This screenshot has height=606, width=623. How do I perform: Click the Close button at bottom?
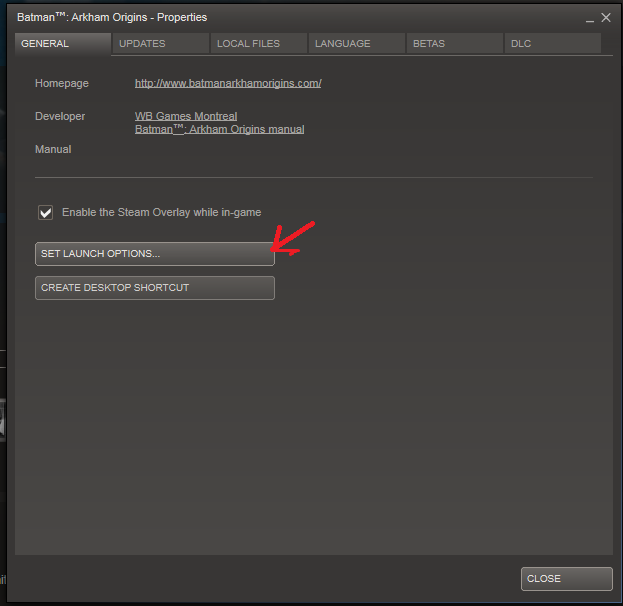[567, 579]
